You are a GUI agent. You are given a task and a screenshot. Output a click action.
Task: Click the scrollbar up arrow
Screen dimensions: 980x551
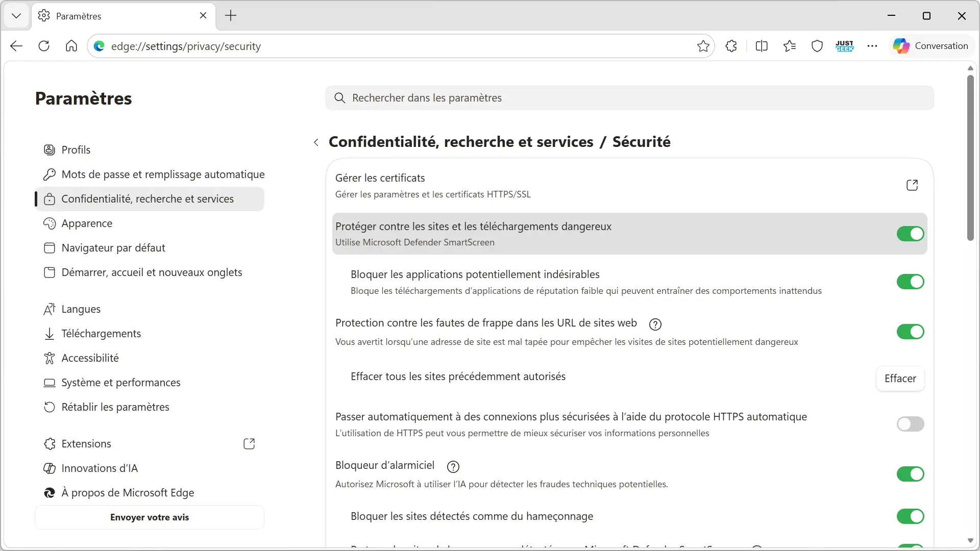(x=970, y=68)
